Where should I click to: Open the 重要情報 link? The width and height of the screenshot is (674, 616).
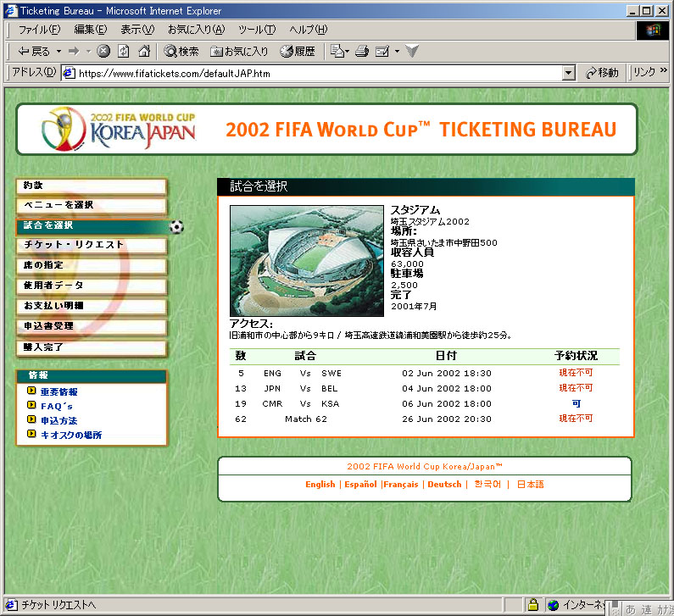59,391
